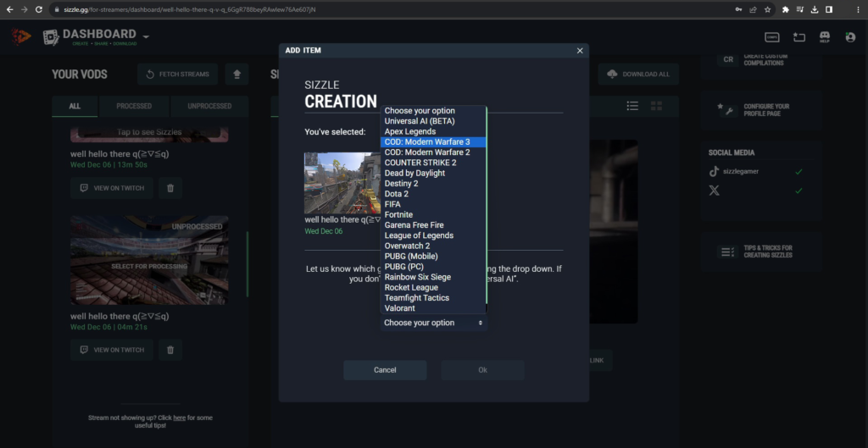The height and width of the screenshot is (448, 868).
Task: Click the Fetch Streams button
Action: (177, 74)
